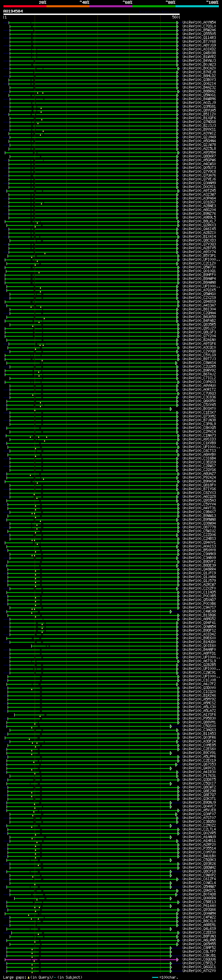
Task: Select hit UniRef100_C5XV45
Action: (x=199, y=405)
